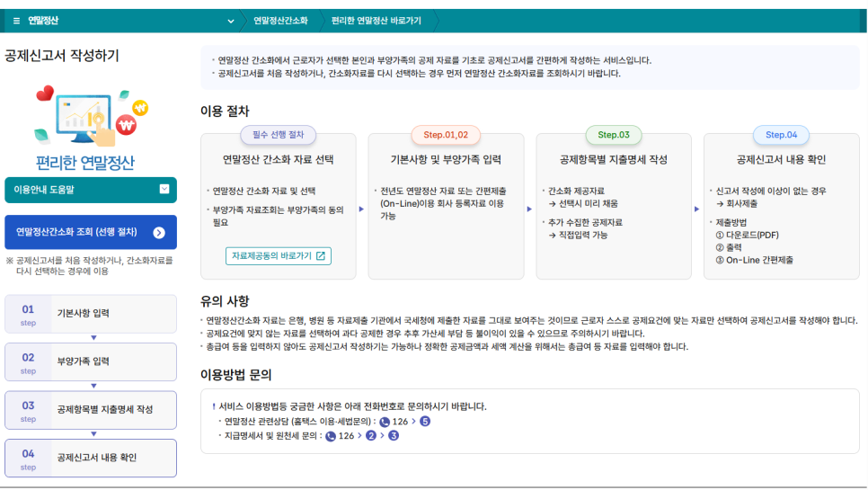868x490 pixels.
Task: Expand 이용안내 도움말 panel
Action: click(91, 190)
